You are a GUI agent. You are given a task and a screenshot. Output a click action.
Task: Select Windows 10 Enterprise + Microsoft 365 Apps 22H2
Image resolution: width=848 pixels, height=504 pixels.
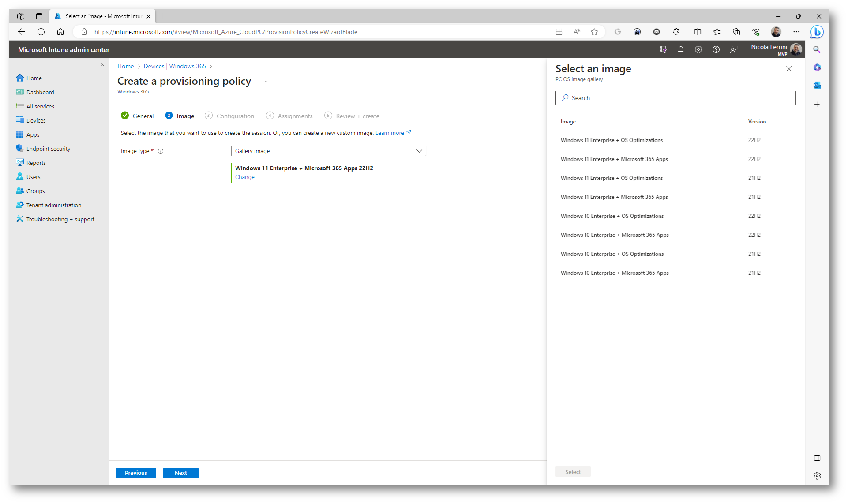[675, 235]
